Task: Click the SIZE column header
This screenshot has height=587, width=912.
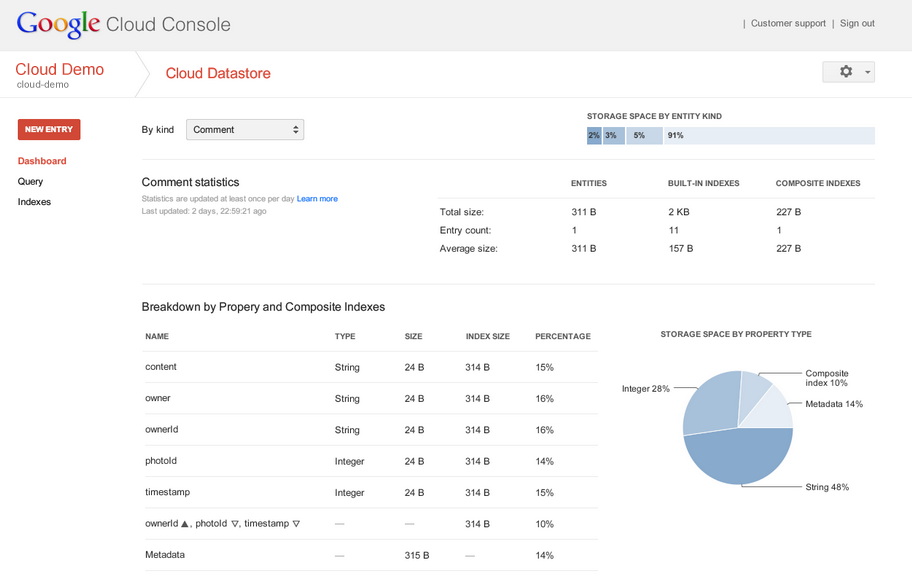Action: [x=414, y=336]
